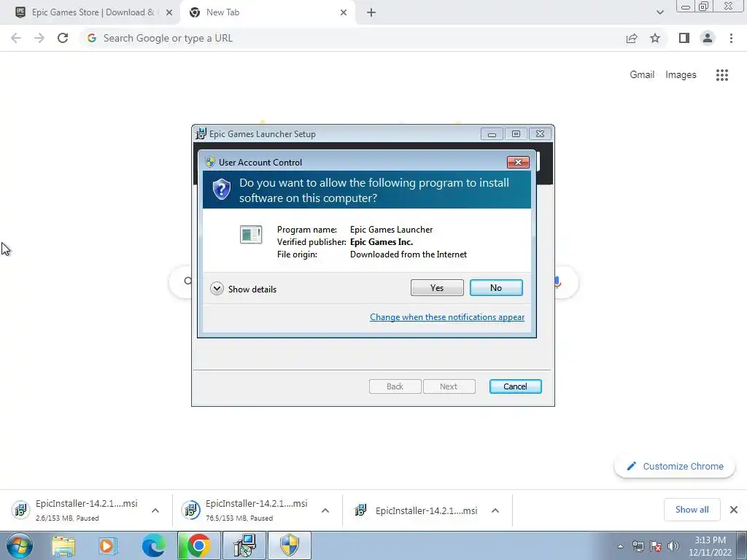Click No in User Account Control dialog
Image resolution: width=747 pixels, height=560 pixels.
(x=496, y=287)
